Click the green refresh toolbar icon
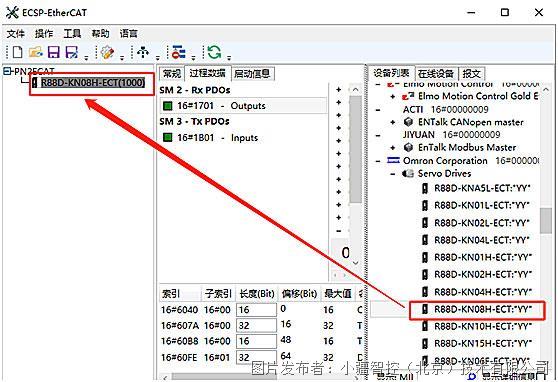This screenshot has height=382, width=558. (214, 52)
